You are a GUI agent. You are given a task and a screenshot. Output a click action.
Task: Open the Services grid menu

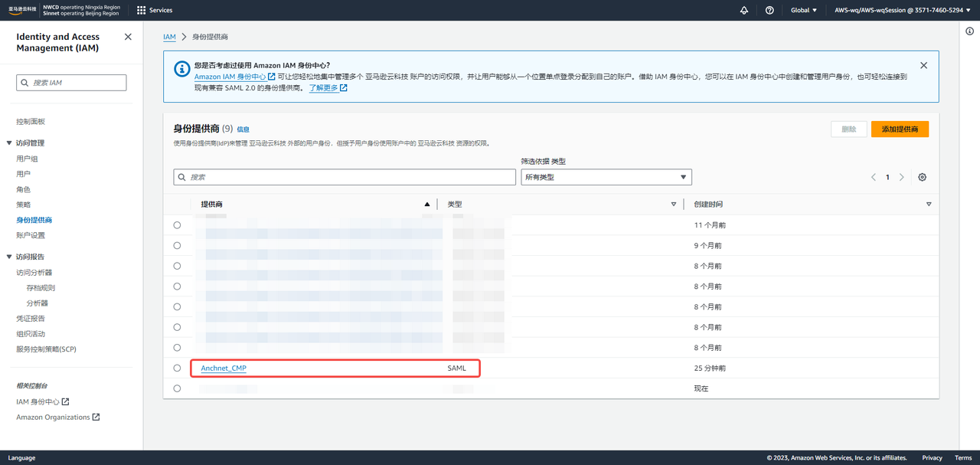154,10
